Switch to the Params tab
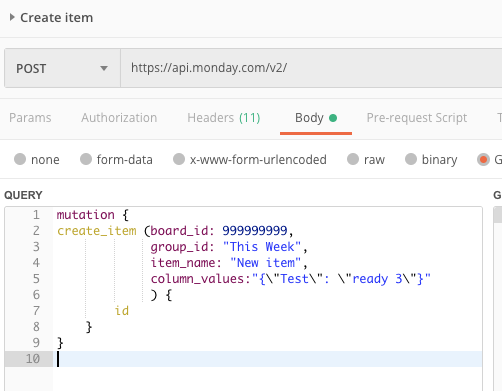The height and width of the screenshot is (391, 502). [30, 118]
